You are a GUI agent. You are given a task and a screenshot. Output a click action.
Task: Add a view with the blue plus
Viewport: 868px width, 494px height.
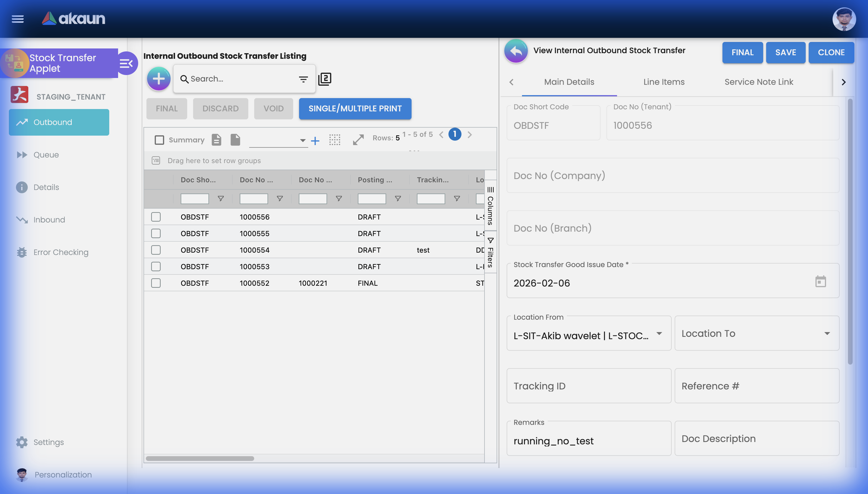tap(315, 140)
